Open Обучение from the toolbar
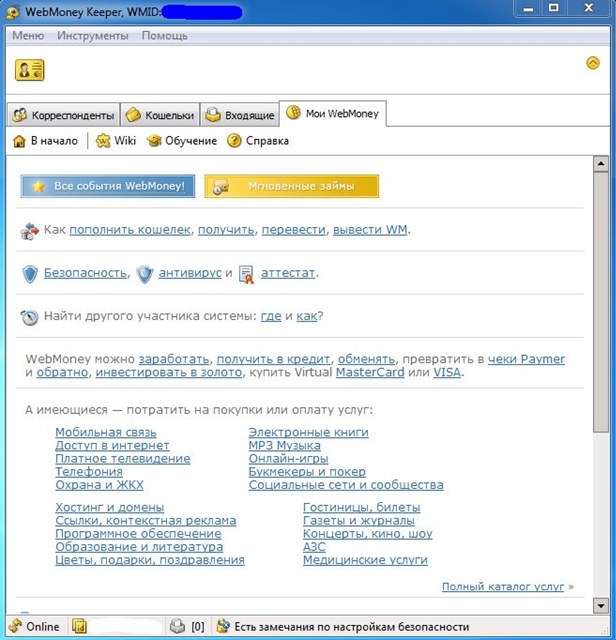The width and height of the screenshot is (616, 640). coord(182,141)
